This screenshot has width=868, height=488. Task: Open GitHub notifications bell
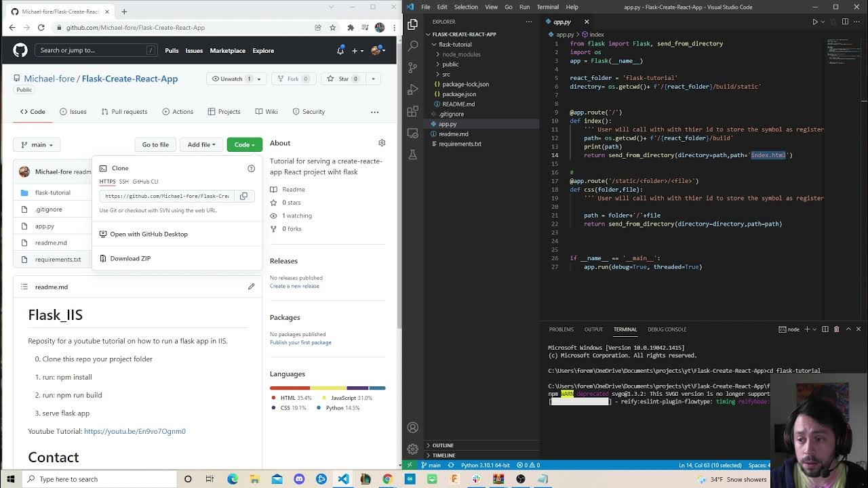click(340, 50)
